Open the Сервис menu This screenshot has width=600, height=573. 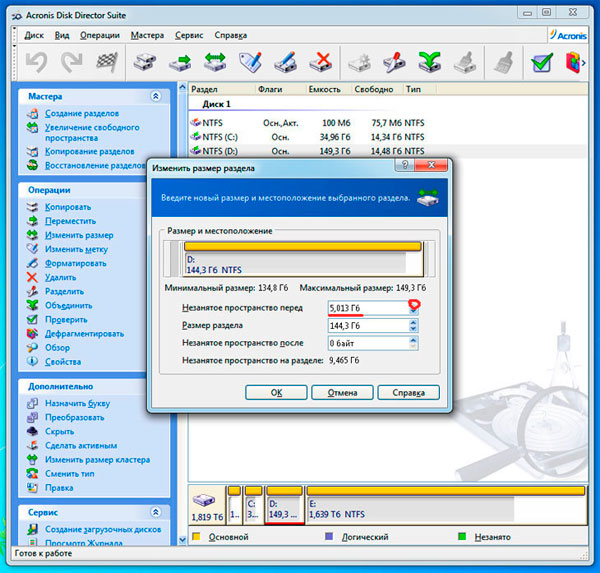coord(189,35)
